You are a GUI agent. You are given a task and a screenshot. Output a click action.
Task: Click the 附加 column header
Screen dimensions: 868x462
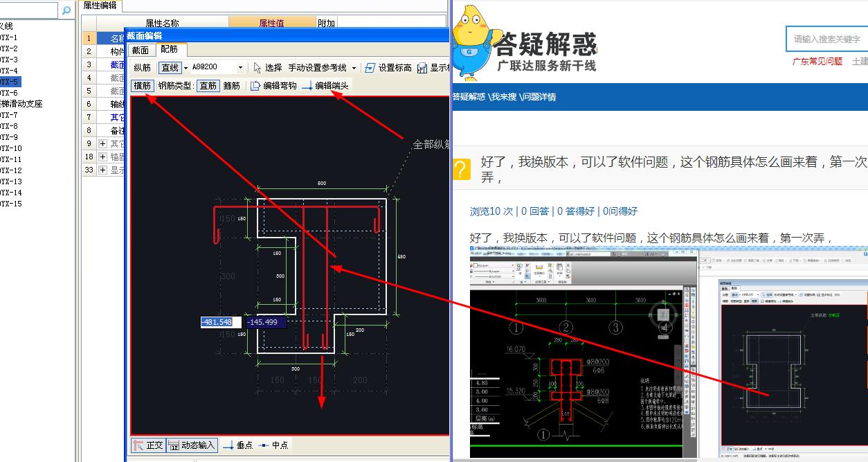(x=327, y=24)
